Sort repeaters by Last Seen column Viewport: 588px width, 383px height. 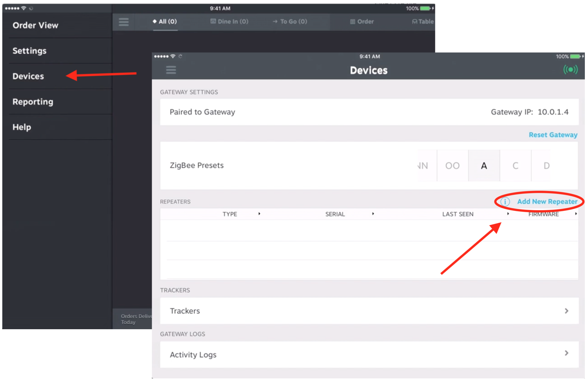pos(458,214)
